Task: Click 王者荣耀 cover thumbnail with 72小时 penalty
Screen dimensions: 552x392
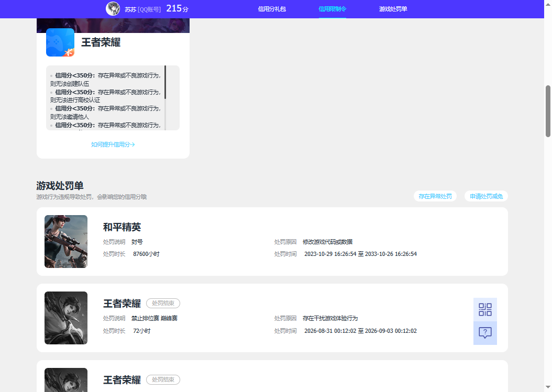Action: click(66, 318)
